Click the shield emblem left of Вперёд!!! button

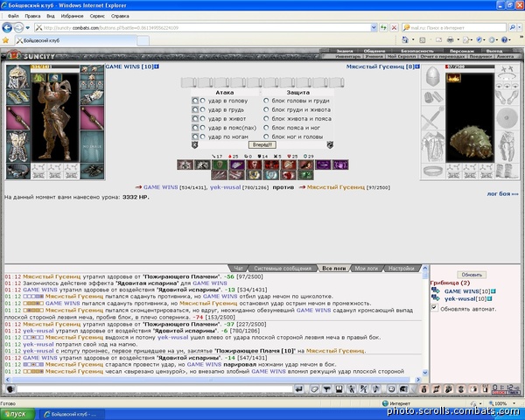[195, 144]
